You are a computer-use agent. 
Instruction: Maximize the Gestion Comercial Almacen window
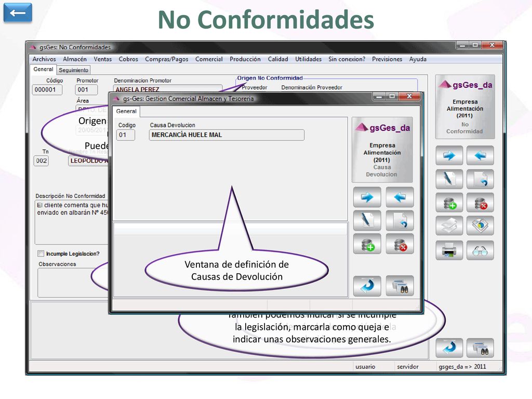click(392, 97)
